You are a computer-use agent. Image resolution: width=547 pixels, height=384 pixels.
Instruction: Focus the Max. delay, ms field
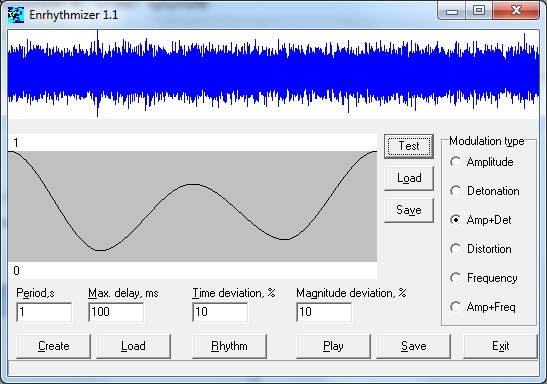116,312
